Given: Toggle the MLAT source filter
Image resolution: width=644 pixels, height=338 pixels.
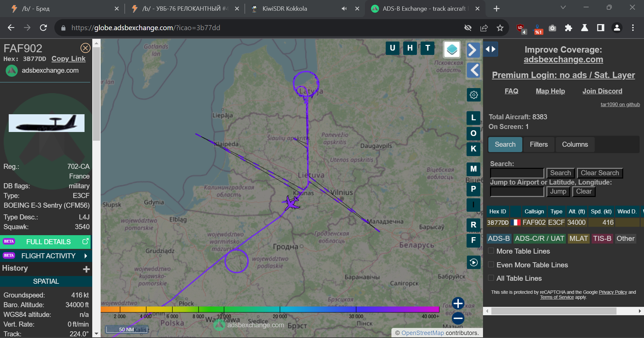Looking at the screenshot, I should tap(579, 239).
